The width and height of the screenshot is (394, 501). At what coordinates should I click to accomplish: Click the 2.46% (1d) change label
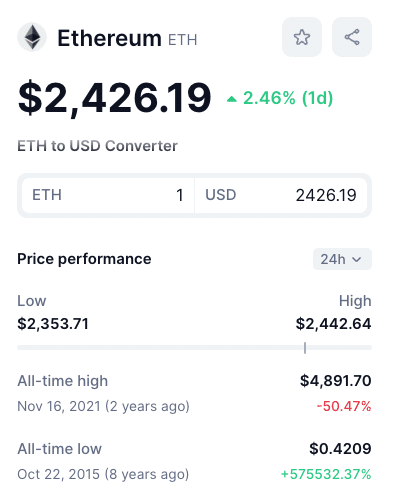coord(288,98)
